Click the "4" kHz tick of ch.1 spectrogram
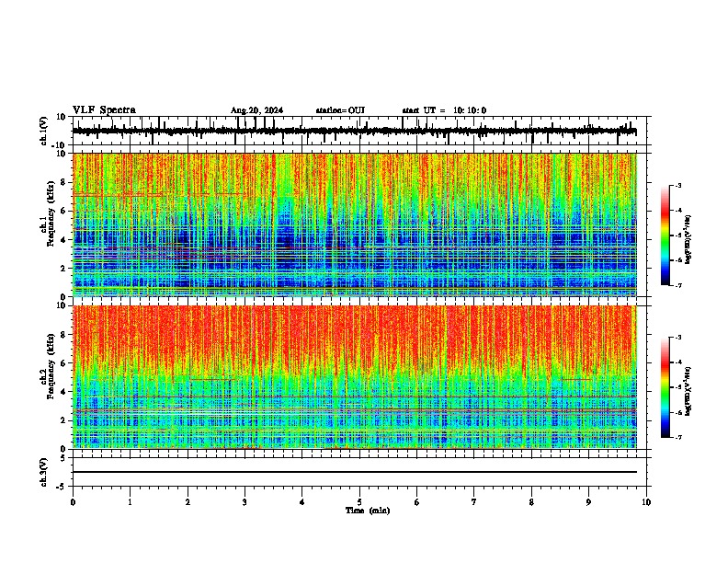728x563 pixels. click(63, 240)
